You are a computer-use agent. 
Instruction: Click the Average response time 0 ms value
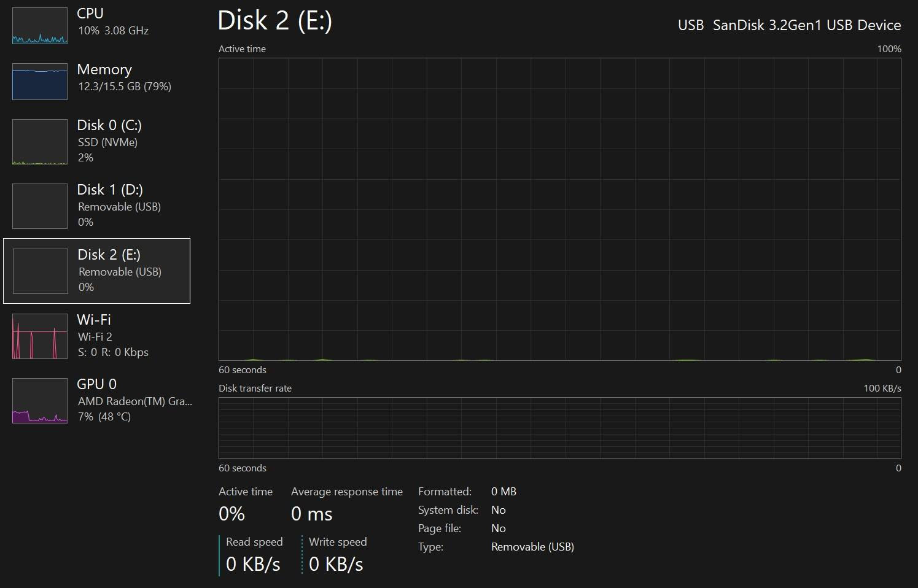coord(311,514)
